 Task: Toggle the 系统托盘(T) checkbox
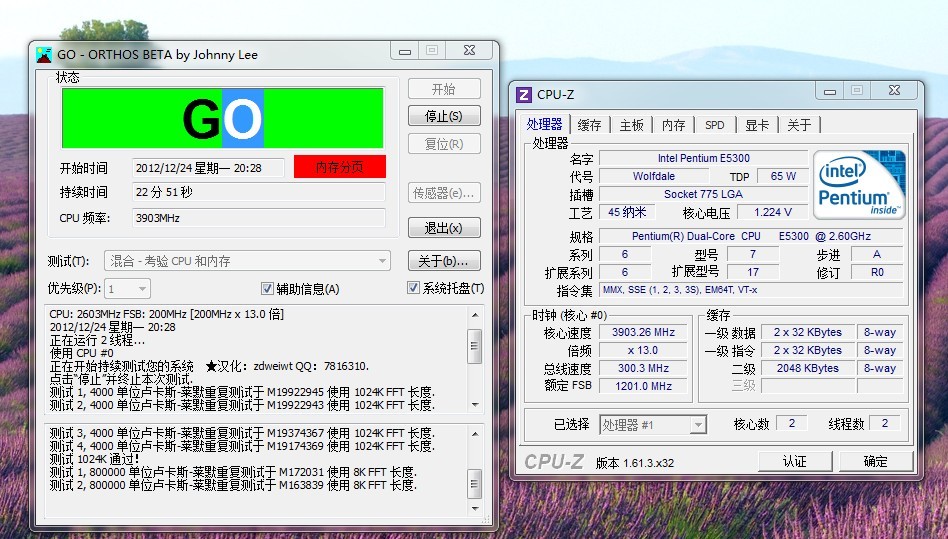pos(413,288)
